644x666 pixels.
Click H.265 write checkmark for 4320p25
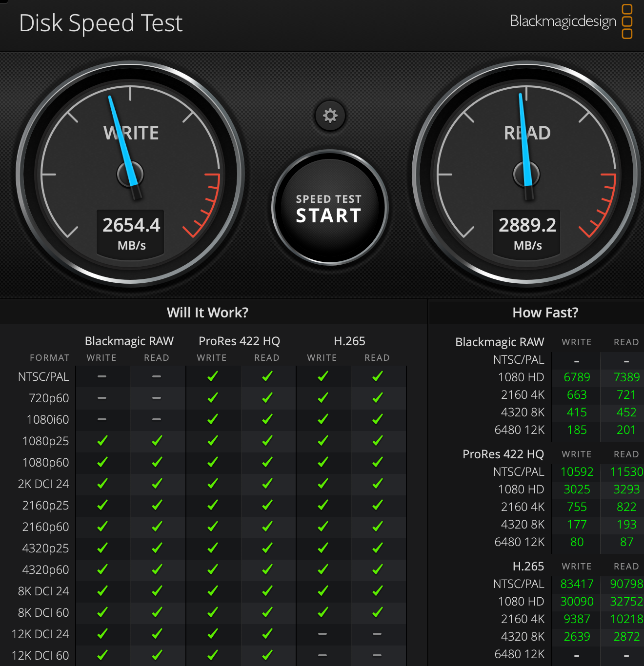click(x=322, y=548)
